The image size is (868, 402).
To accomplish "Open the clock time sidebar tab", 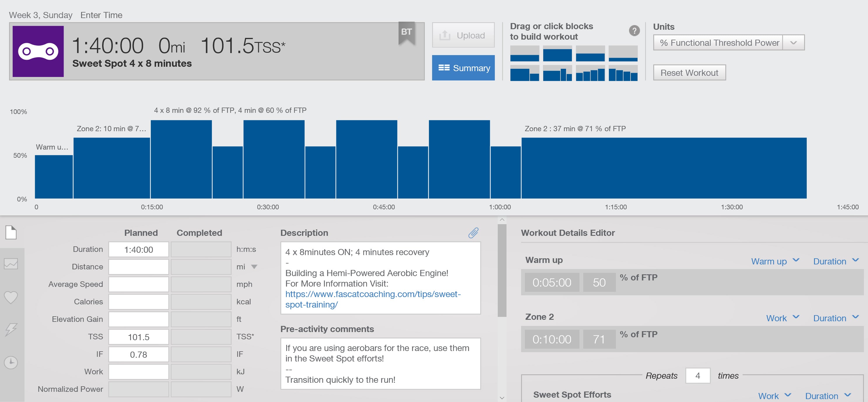I will point(11,362).
